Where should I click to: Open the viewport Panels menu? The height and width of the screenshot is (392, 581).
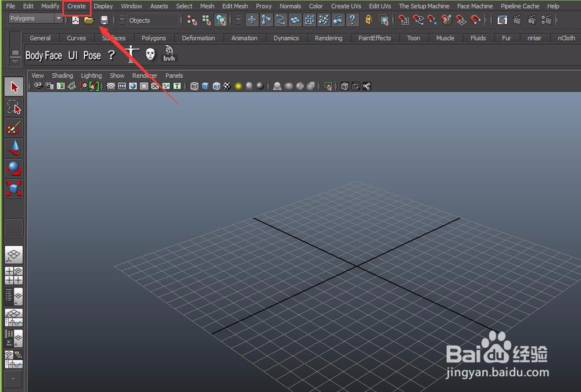pyautogui.click(x=174, y=75)
